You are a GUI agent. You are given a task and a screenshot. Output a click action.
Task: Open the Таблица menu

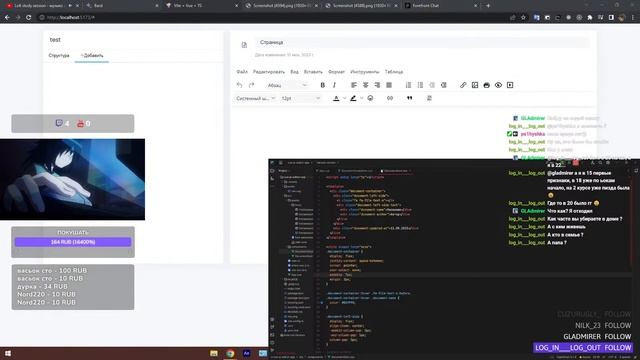click(x=394, y=71)
